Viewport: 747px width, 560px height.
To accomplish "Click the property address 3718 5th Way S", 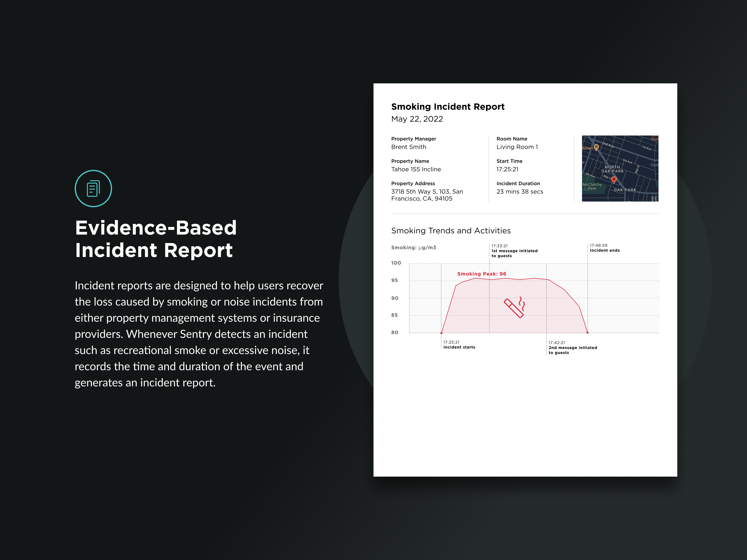I will 427,195.
